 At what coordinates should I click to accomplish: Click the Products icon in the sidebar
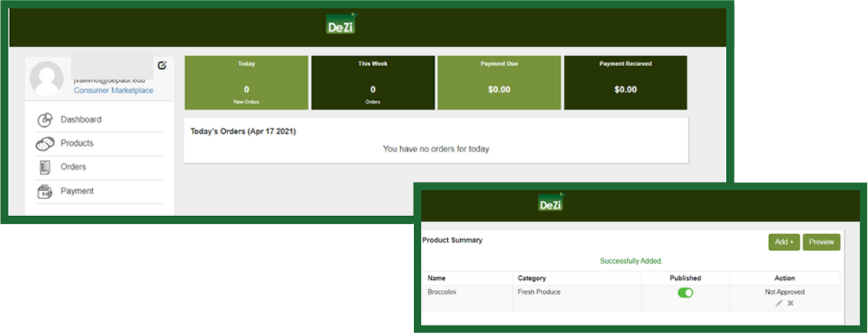pos(45,144)
